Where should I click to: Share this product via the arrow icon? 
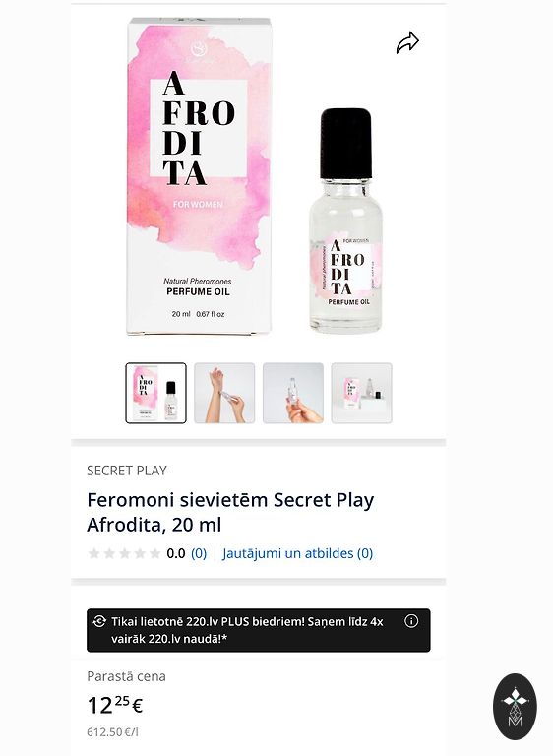tap(407, 43)
